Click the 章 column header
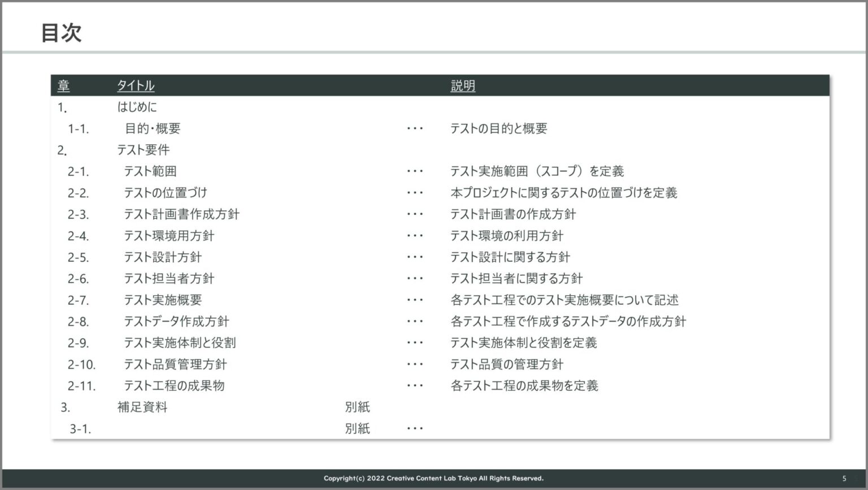868x490 pixels. [63, 86]
